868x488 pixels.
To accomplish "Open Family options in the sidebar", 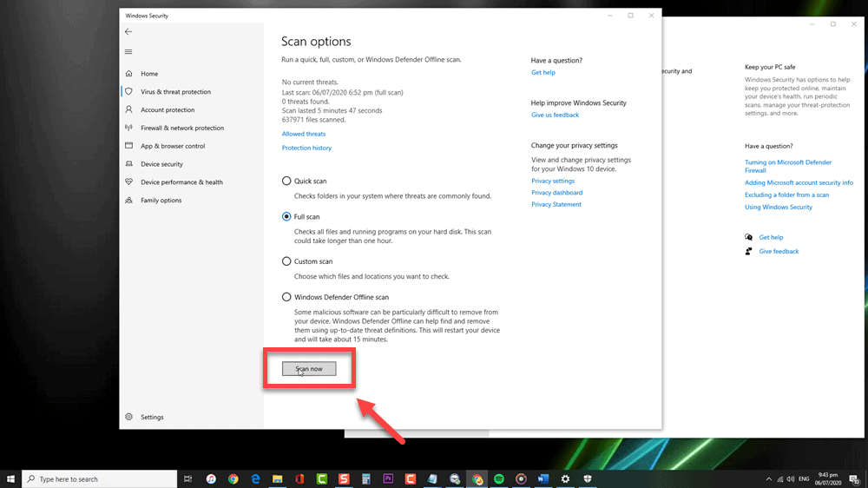I will pos(161,201).
